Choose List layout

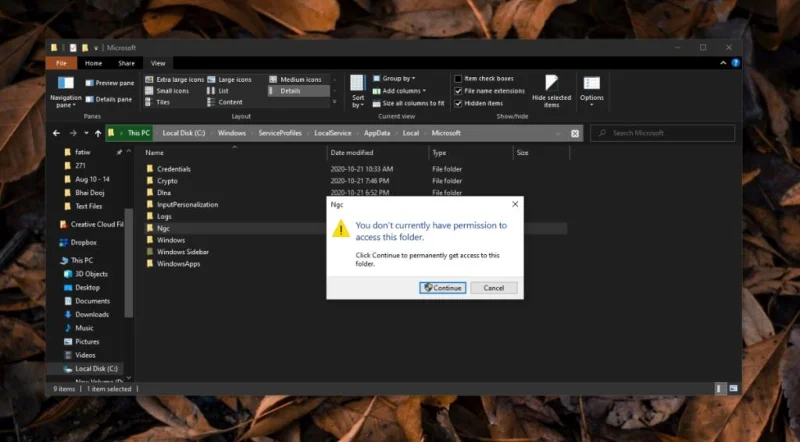[x=218, y=91]
